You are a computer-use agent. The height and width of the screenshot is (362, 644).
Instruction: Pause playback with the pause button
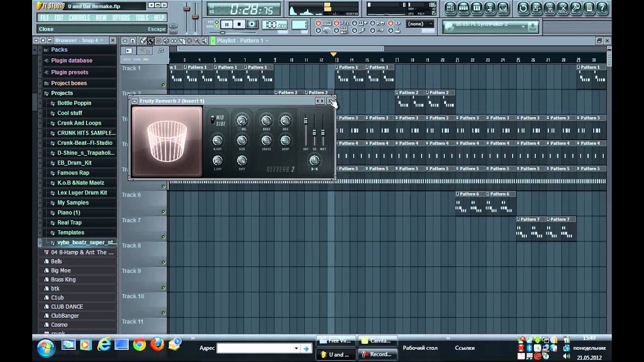[226, 24]
